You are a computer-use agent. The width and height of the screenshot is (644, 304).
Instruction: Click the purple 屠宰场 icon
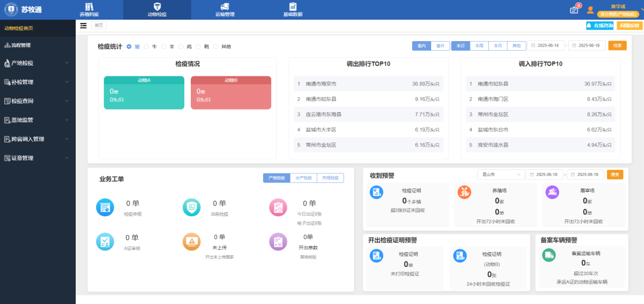(553, 192)
